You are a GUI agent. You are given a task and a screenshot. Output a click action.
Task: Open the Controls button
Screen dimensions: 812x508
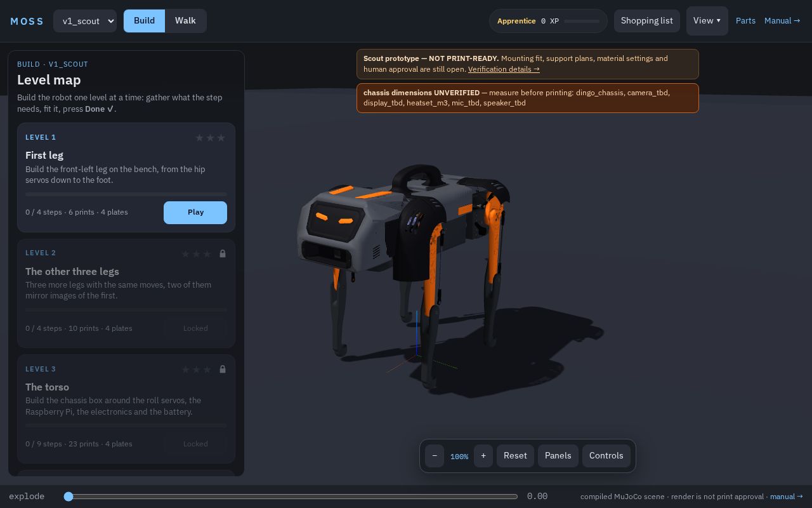pos(606,456)
